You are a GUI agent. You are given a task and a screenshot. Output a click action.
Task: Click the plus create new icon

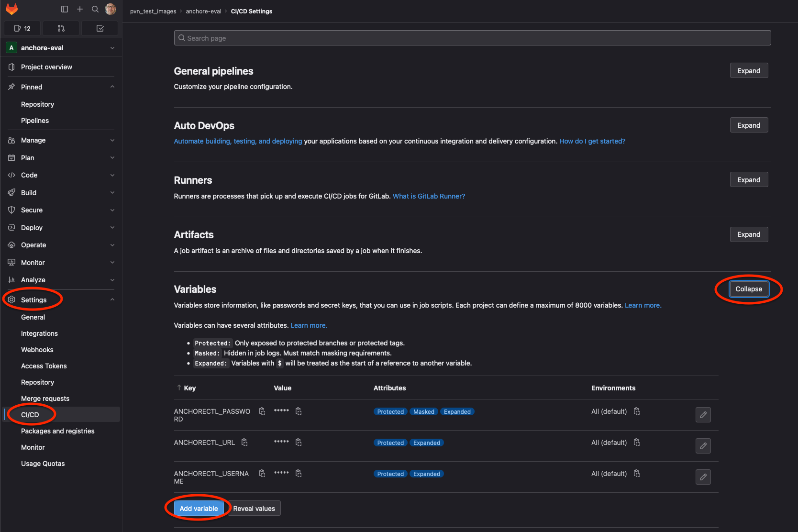pos(80,9)
